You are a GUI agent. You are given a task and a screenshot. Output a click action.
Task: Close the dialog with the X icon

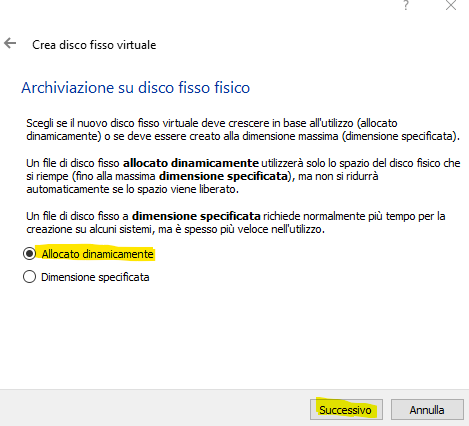451,5
